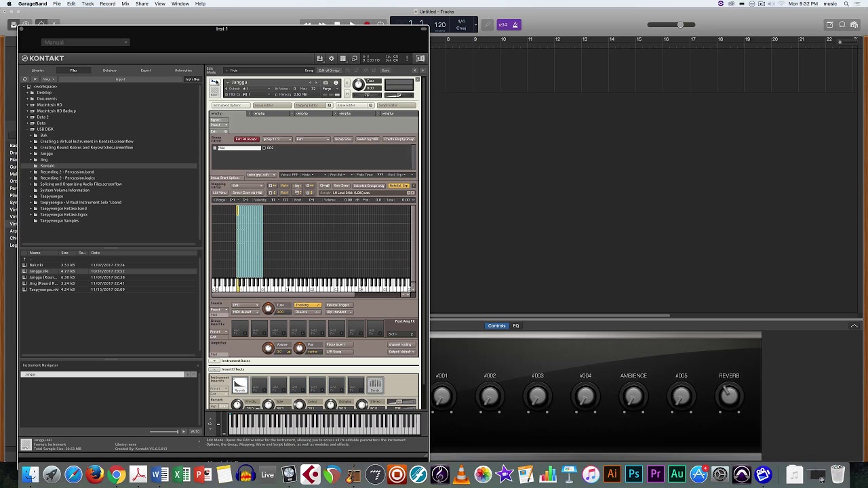Open the View dropdown in Files browser

[49, 79]
